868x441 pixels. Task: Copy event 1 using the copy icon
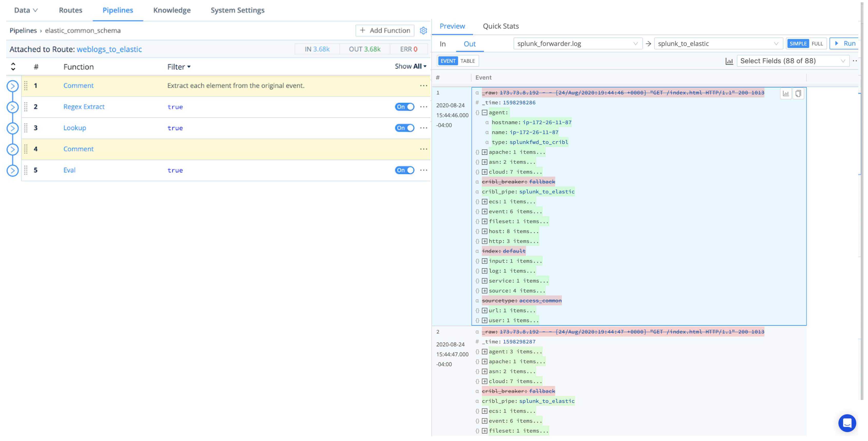(798, 94)
